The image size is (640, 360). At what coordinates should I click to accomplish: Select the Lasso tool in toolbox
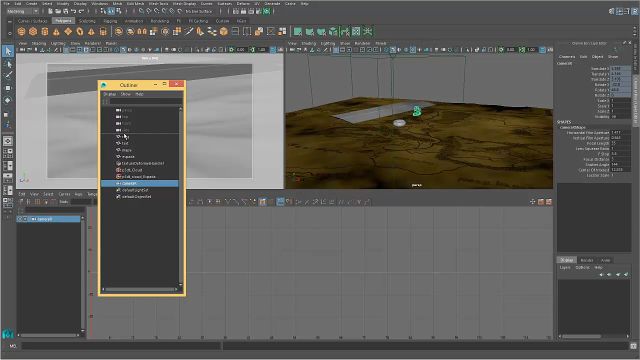pyautogui.click(x=8, y=64)
